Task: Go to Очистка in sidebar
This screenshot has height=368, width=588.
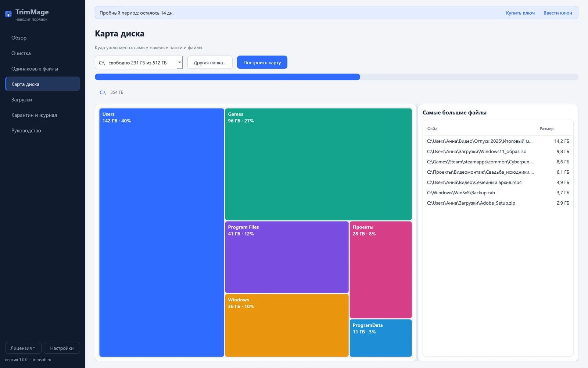Action: [x=43, y=53]
